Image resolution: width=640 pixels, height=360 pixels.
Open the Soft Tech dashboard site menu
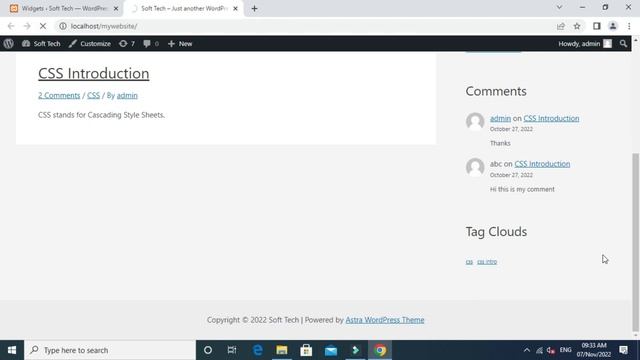(x=41, y=44)
